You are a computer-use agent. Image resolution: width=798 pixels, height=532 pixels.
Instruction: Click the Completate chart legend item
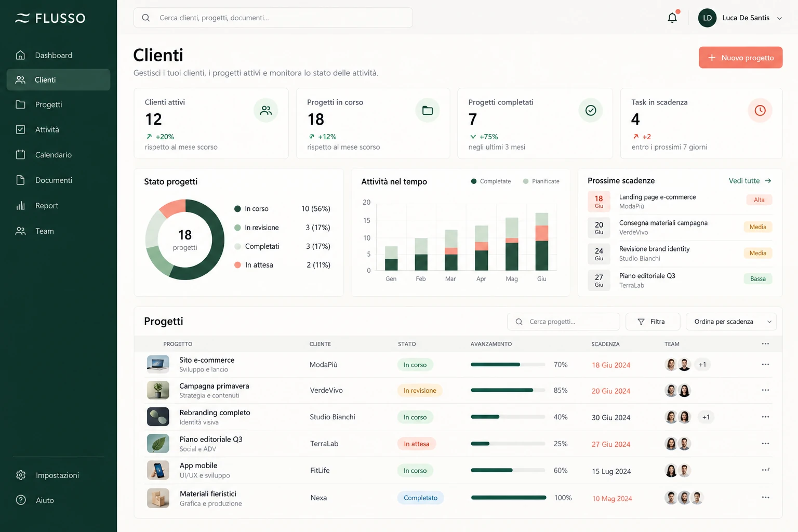(x=491, y=181)
